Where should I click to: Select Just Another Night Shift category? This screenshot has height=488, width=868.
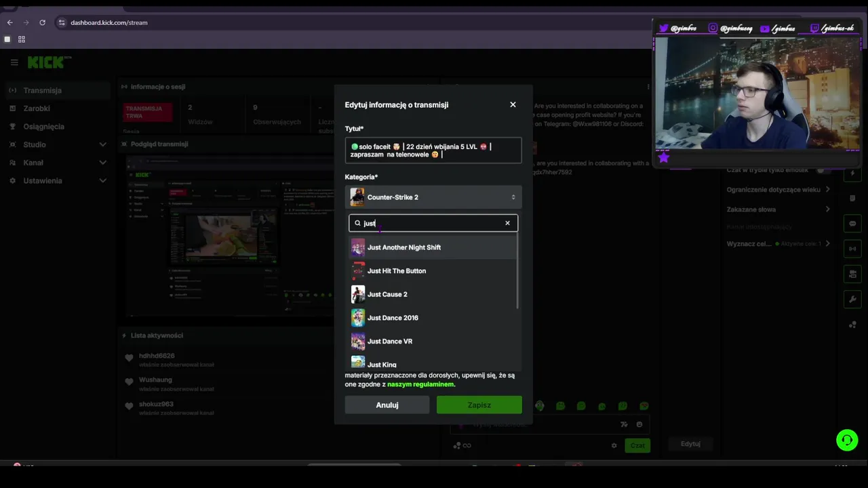(x=433, y=247)
